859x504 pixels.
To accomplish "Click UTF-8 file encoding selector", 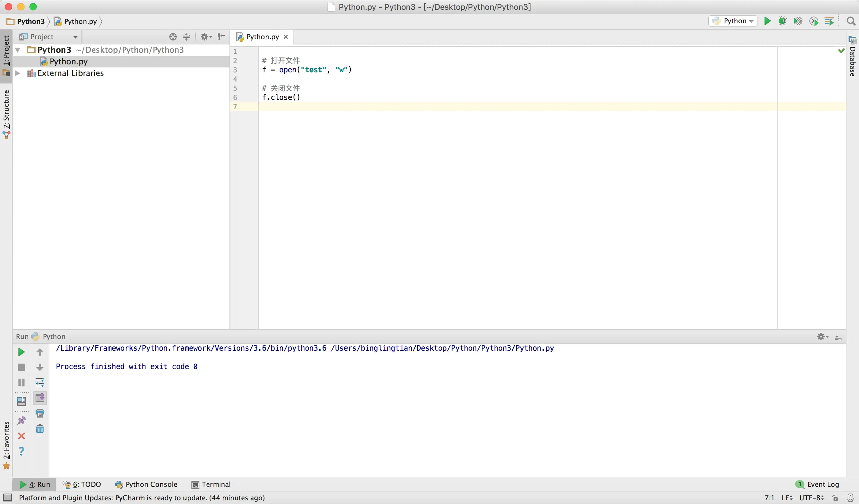I will click(x=811, y=498).
